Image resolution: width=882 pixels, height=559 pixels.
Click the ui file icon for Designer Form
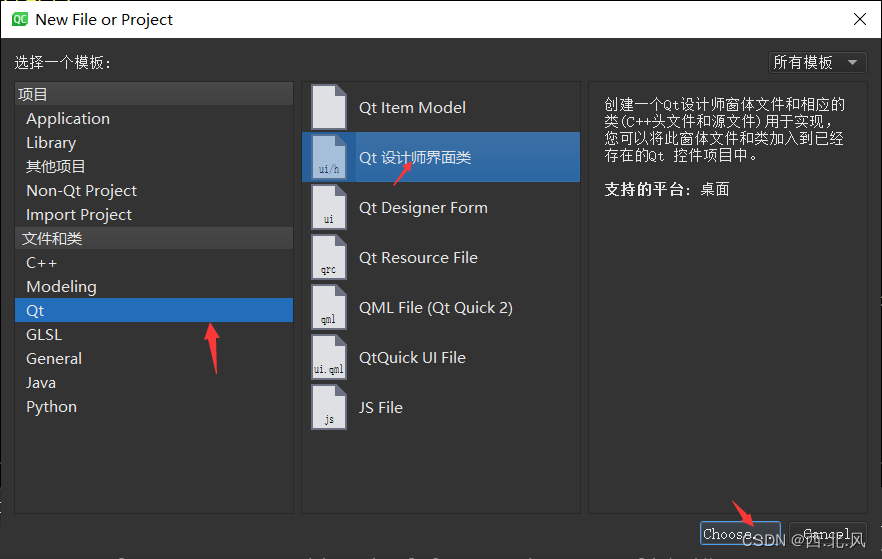pyautogui.click(x=329, y=207)
